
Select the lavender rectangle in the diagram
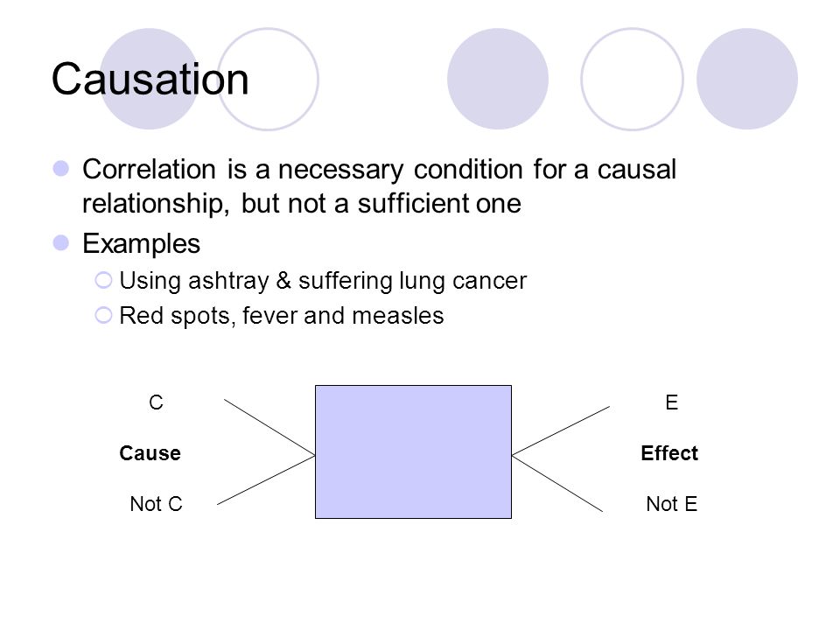[x=413, y=451]
